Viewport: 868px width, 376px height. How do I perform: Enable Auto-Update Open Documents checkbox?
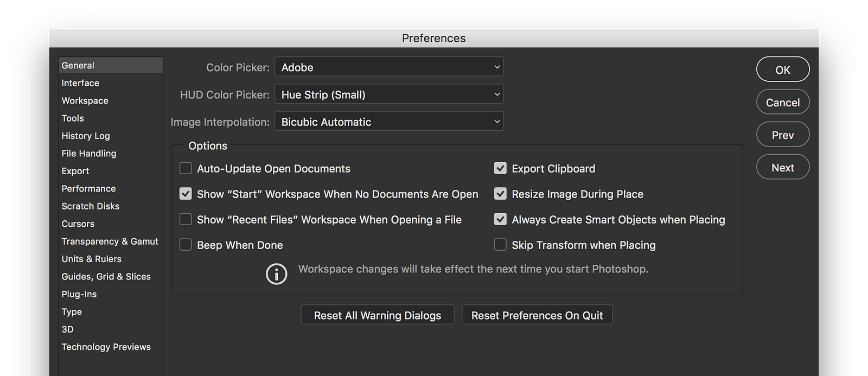[186, 168]
